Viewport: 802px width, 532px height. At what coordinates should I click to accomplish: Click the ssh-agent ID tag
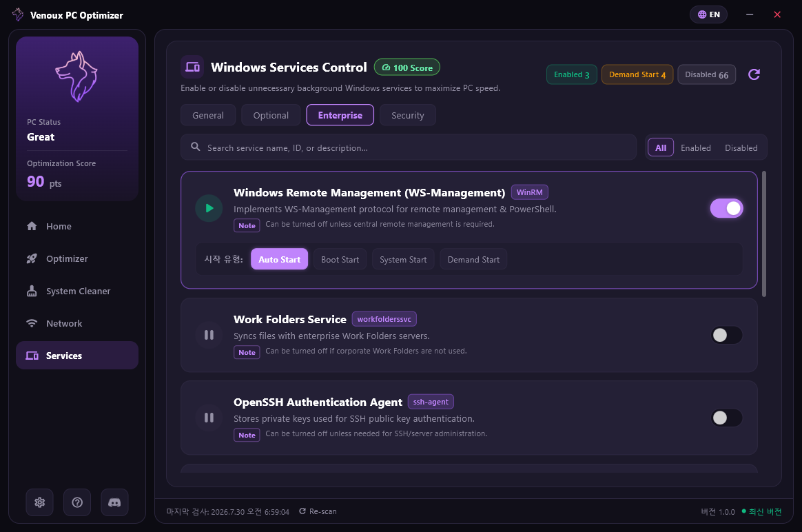point(431,402)
